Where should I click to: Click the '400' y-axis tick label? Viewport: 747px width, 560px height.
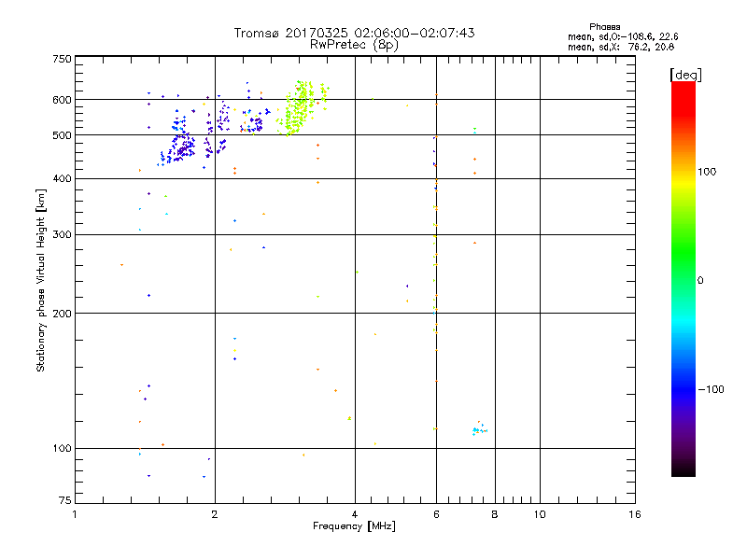click(62, 178)
